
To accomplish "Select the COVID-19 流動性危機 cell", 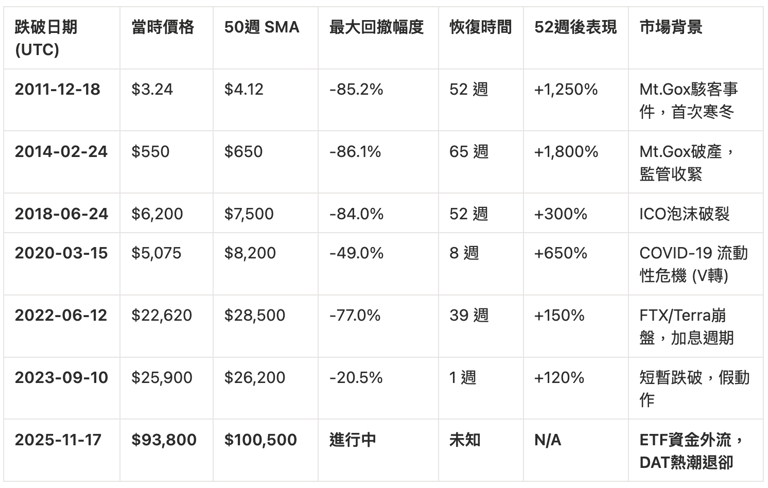I will pos(694,264).
